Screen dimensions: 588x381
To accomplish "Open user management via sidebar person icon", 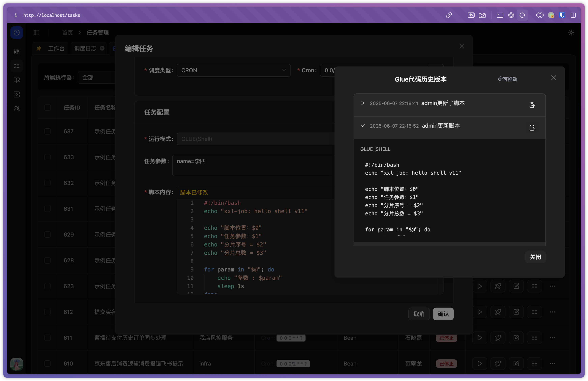I will pos(16,109).
